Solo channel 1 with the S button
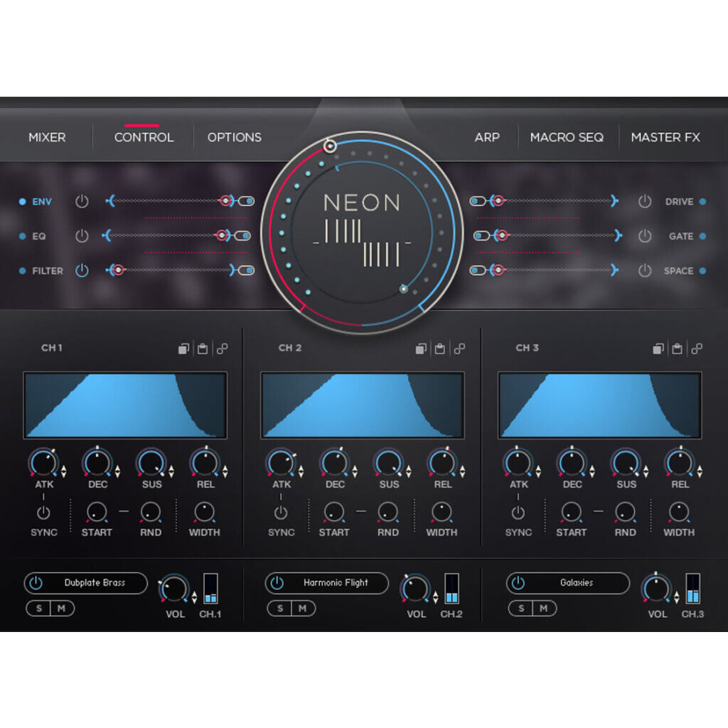 (x=40, y=609)
